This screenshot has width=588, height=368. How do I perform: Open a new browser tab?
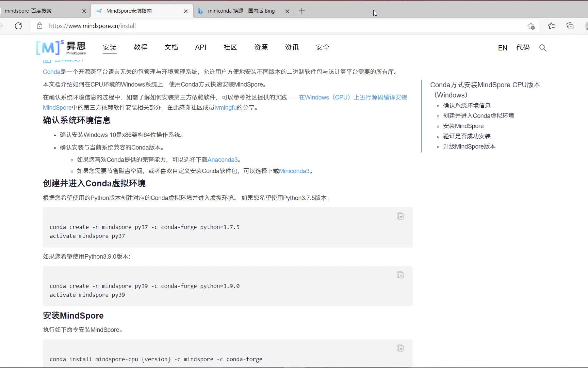click(301, 11)
